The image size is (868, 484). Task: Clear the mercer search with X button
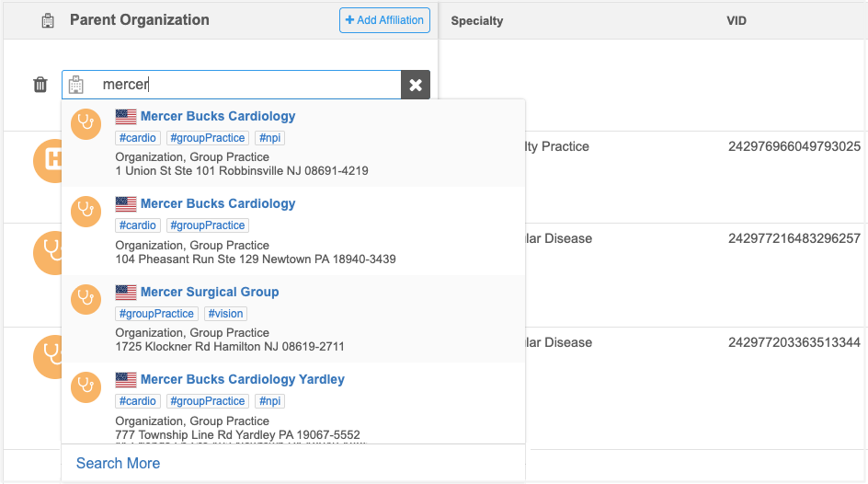(416, 85)
